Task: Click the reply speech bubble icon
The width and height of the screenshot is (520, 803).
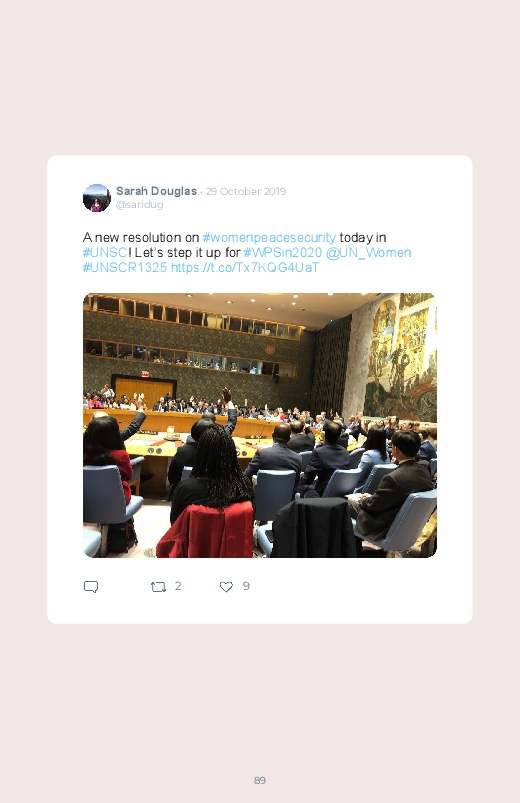Action: 91,586
